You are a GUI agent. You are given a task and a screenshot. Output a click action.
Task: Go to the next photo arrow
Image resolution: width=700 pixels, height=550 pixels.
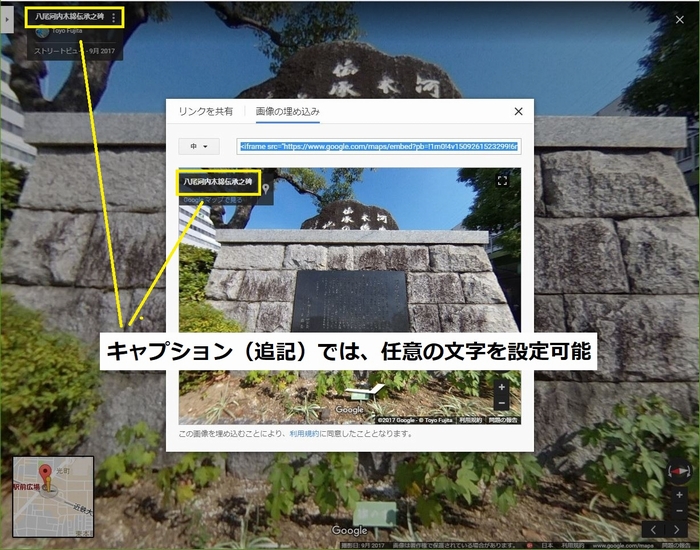coord(676,529)
